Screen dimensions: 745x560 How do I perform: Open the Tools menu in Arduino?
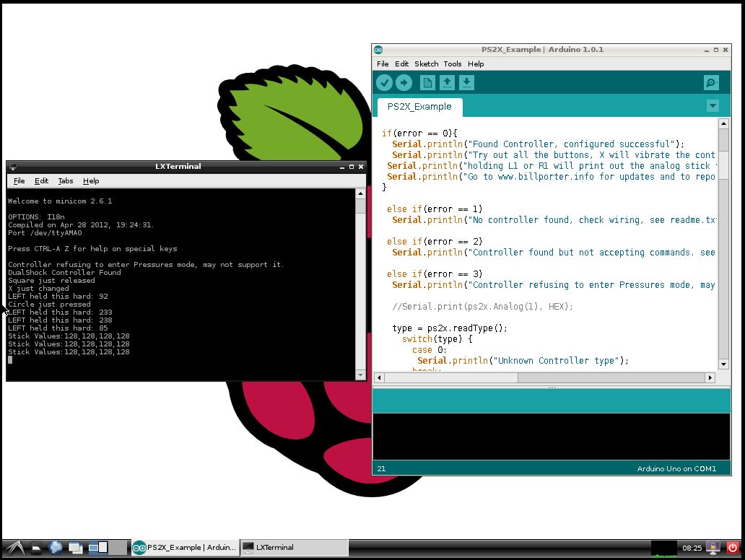point(453,64)
